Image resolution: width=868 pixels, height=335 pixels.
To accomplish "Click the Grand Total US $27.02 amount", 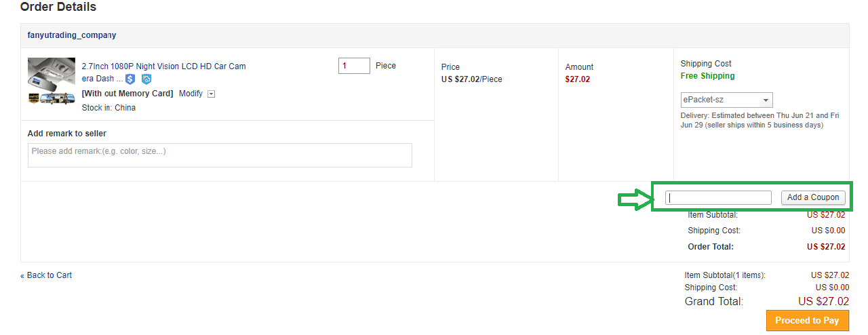I will click(823, 301).
